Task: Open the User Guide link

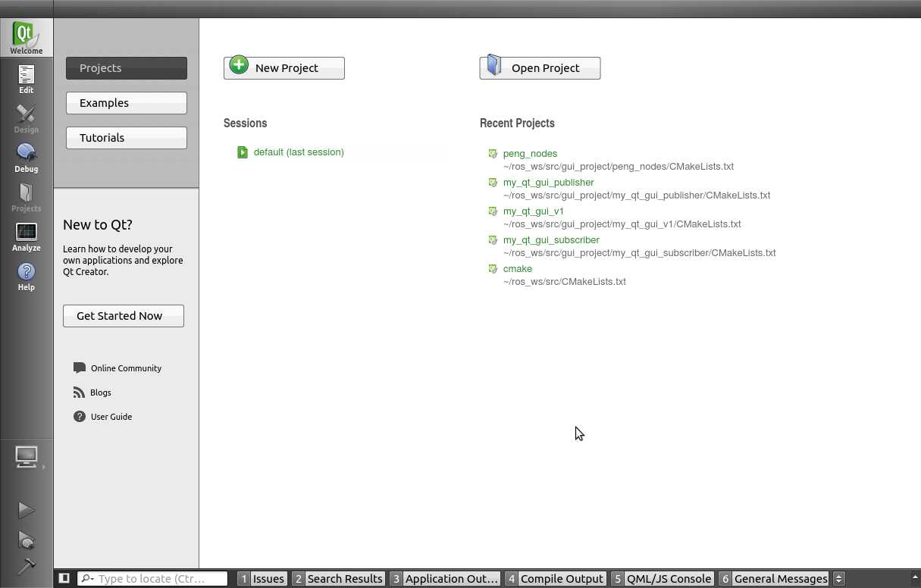Action: 111,417
